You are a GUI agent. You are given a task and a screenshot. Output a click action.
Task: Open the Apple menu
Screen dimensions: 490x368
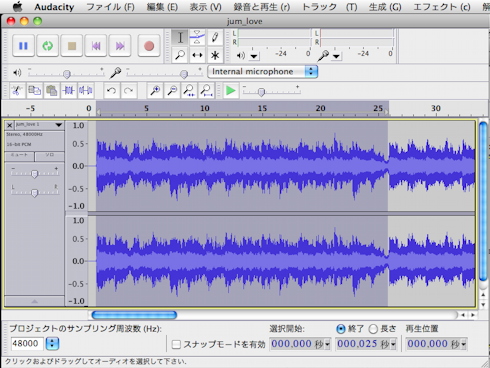17,6
